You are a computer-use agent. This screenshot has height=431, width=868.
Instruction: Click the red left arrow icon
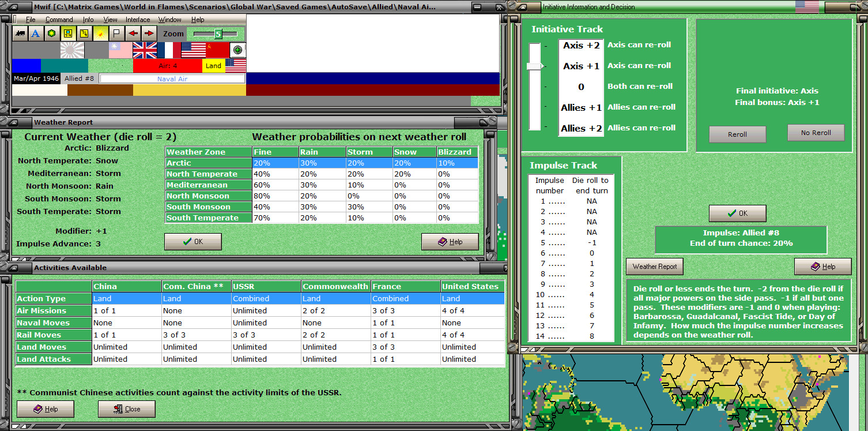133,33
